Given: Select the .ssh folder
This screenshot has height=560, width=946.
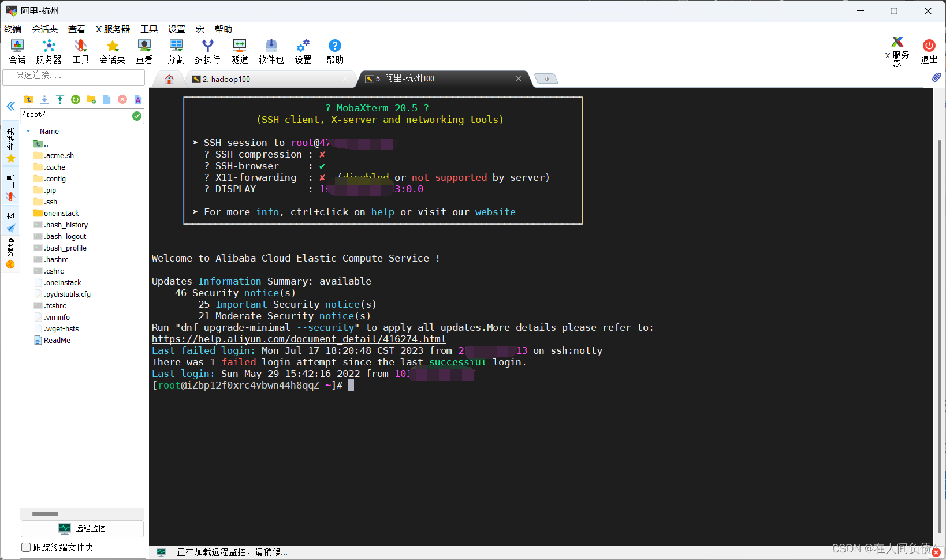Looking at the screenshot, I should pos(46,201).
